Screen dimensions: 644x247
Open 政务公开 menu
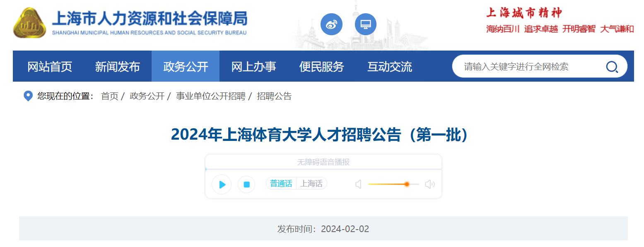point(186,66)
